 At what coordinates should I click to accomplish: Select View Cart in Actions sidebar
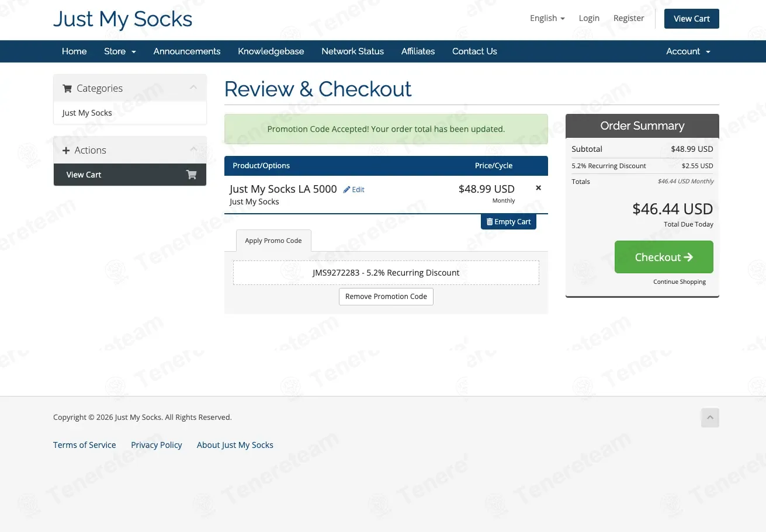[130, 175]
